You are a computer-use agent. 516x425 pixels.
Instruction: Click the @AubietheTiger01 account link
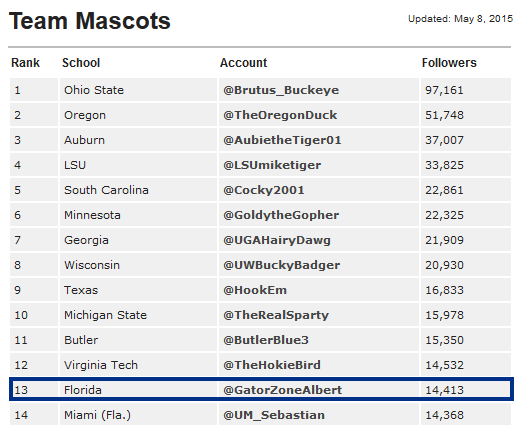click(x=282, y=140)
